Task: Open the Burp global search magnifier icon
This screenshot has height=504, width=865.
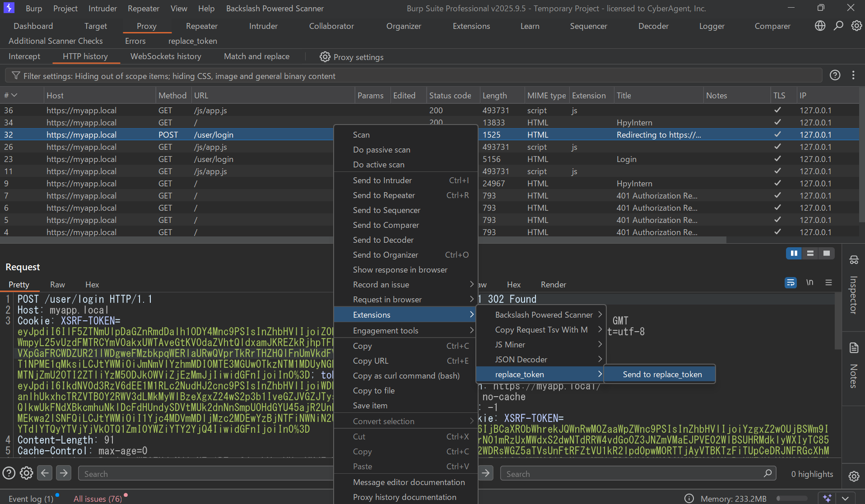Action: pos(838,26)
